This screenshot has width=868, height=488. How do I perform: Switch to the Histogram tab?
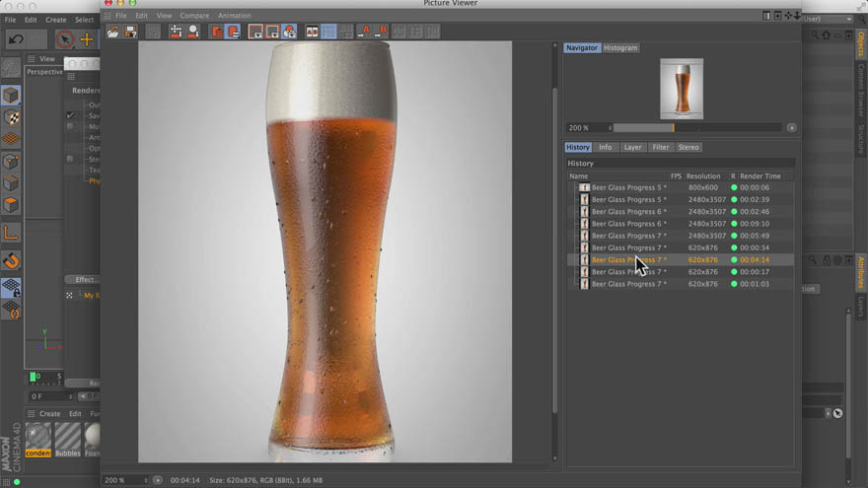click(620, 48)
